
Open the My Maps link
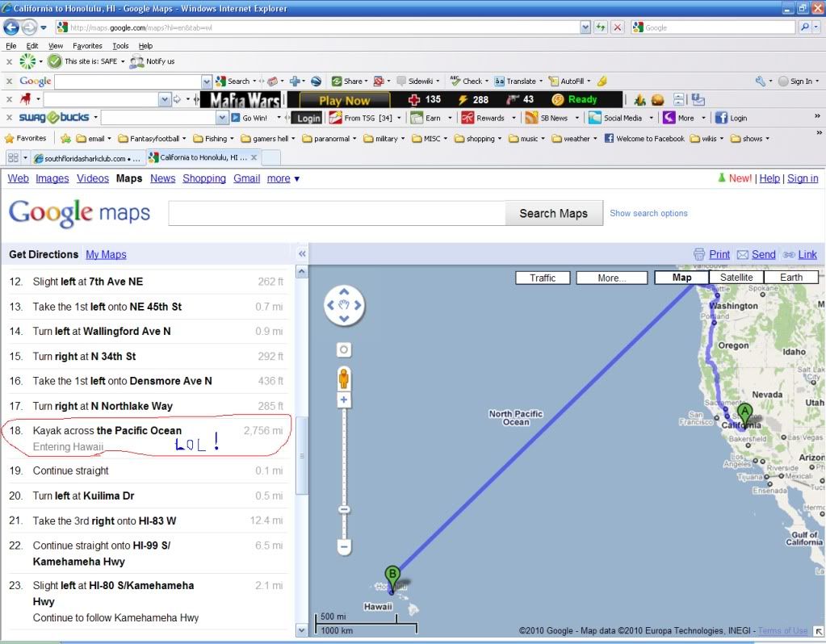coord(106,254)
